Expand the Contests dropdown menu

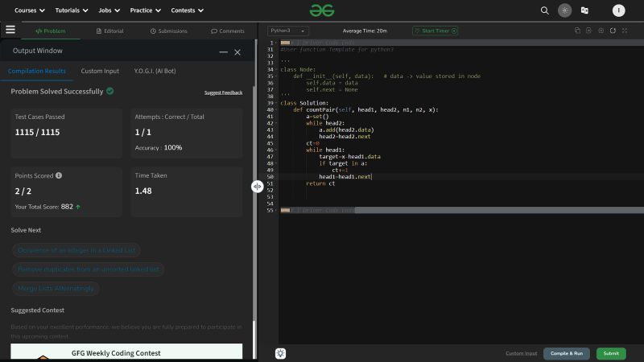point(188,10)
